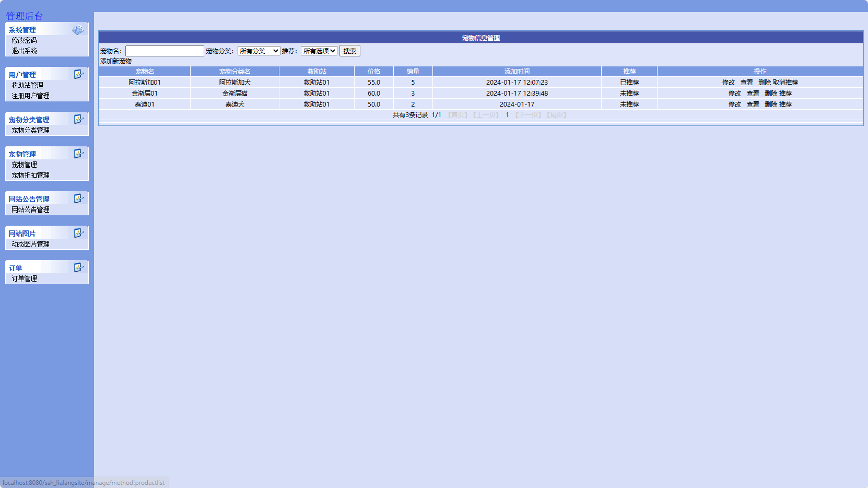The width and height of the screenshot is (868, 488).
Task: Click 查看 for 金渐层01 row
Action: (x=753, y=94)
